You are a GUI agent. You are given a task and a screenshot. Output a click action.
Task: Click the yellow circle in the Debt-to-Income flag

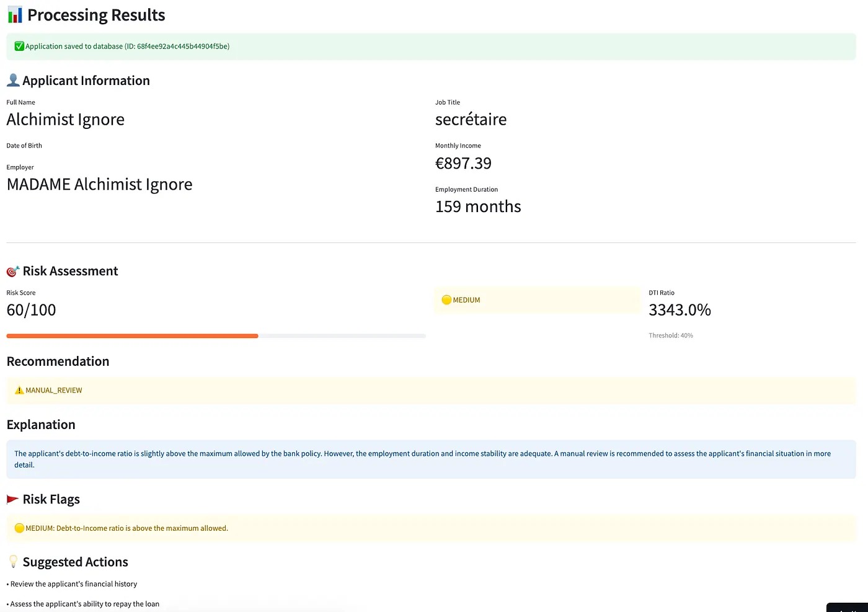point(19,528)
